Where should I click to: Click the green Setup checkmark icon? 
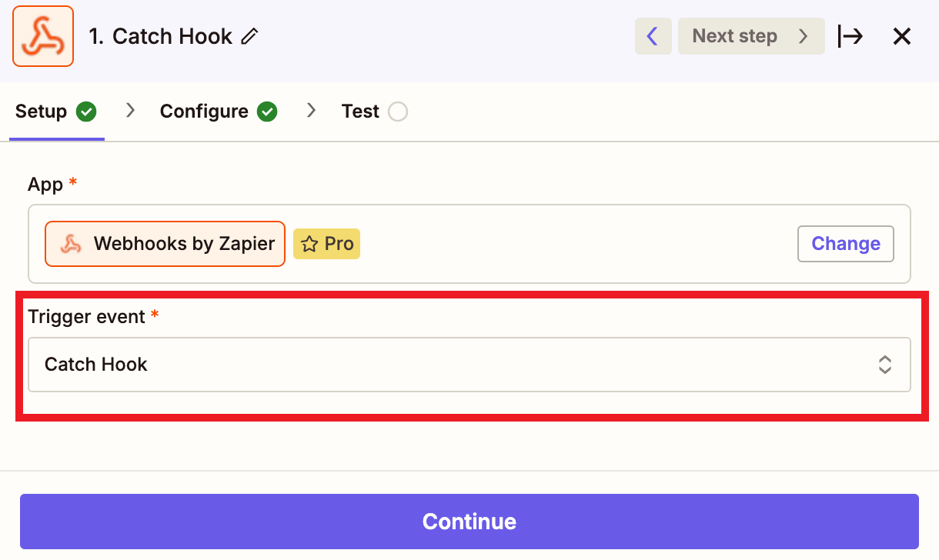click(x=86, y=112)
